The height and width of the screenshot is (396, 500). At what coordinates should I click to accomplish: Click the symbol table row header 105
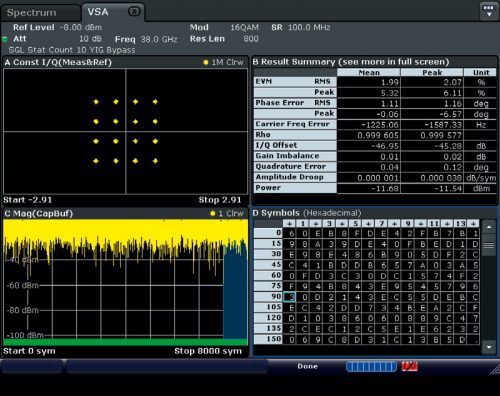(268, 307)
